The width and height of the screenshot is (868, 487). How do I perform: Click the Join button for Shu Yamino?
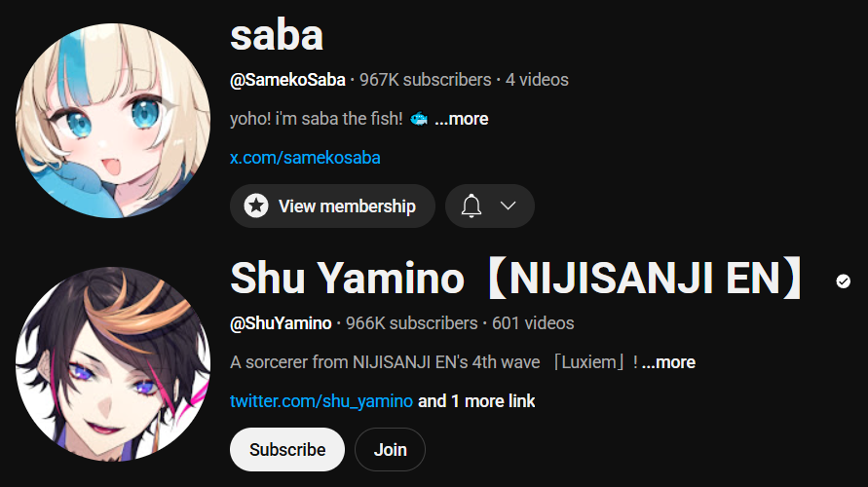pos(391,449)
